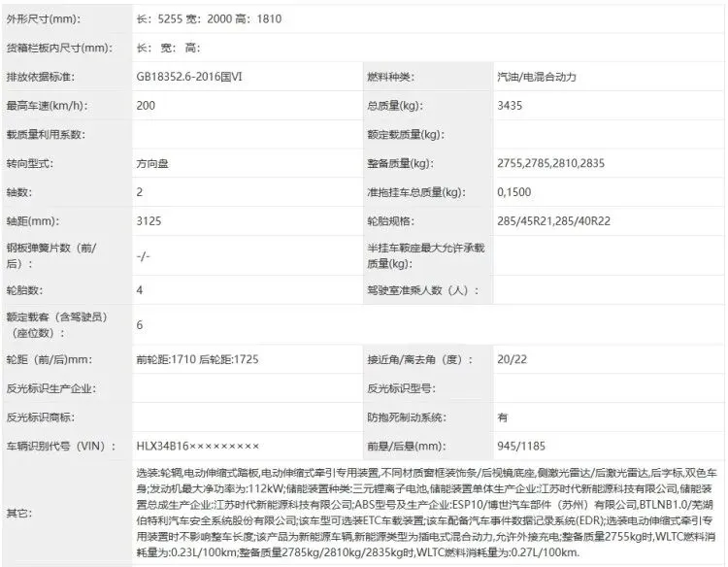
Task: Click the angle value 20/22
Action: 513,359
